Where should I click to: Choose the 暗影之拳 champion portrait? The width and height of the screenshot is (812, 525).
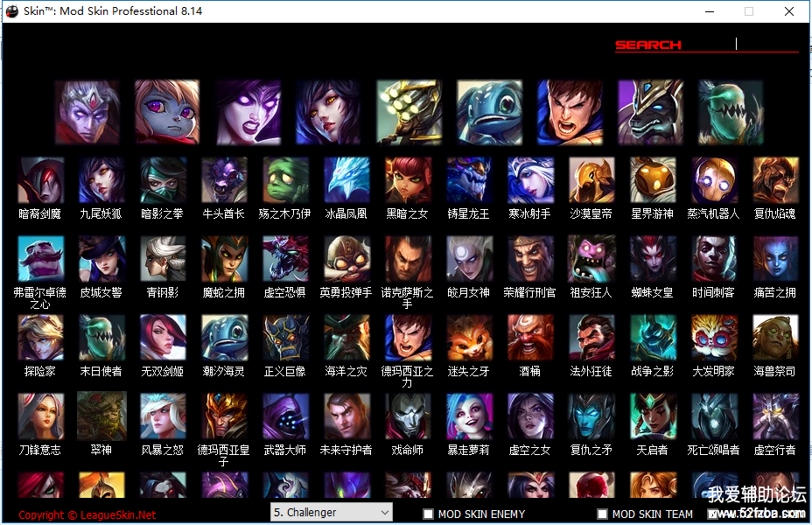coord(163,180)
